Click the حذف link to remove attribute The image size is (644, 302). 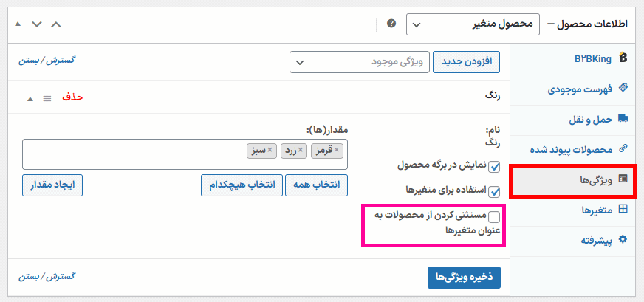[72, 97]
